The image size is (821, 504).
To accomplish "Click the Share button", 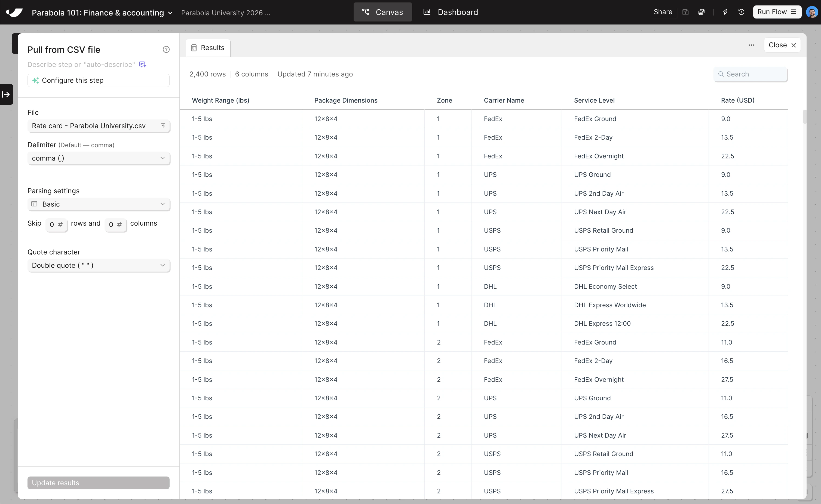I will coord(663,12).
